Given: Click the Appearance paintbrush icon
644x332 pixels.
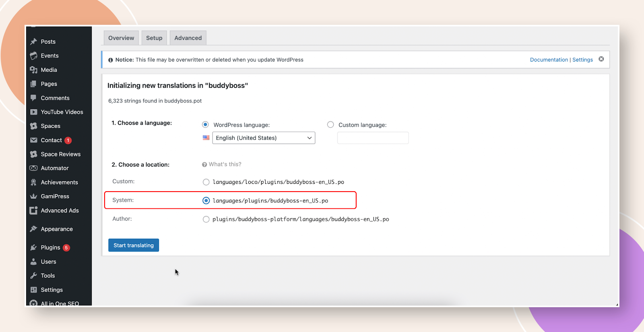Looking at the screenshot, I should pyautogui.click(x=34, y=229).
